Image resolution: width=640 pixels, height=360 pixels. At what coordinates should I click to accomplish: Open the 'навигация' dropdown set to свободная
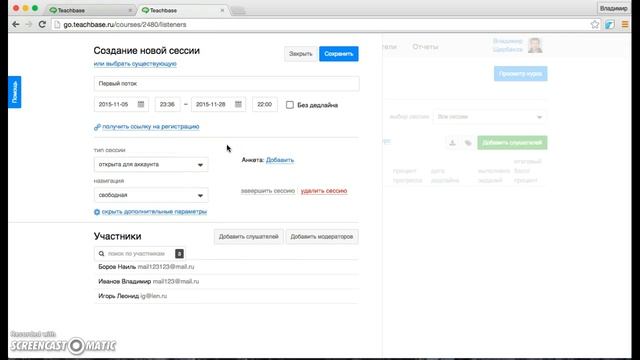[x=151, y=195]
